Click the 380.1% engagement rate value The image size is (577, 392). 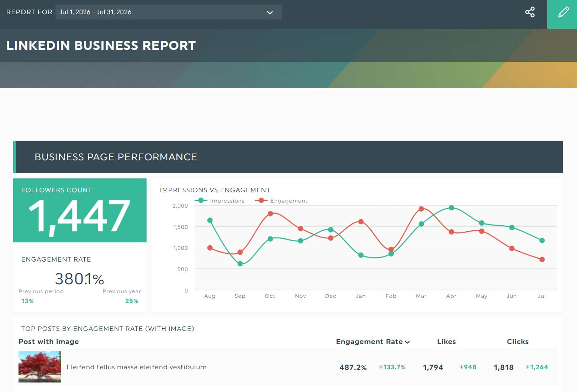point(79,279)
